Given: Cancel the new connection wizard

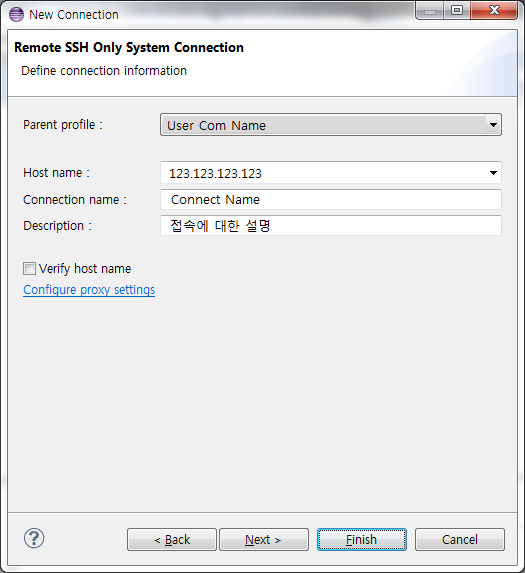Looking at the screenshot, I should tap(460, 539).
